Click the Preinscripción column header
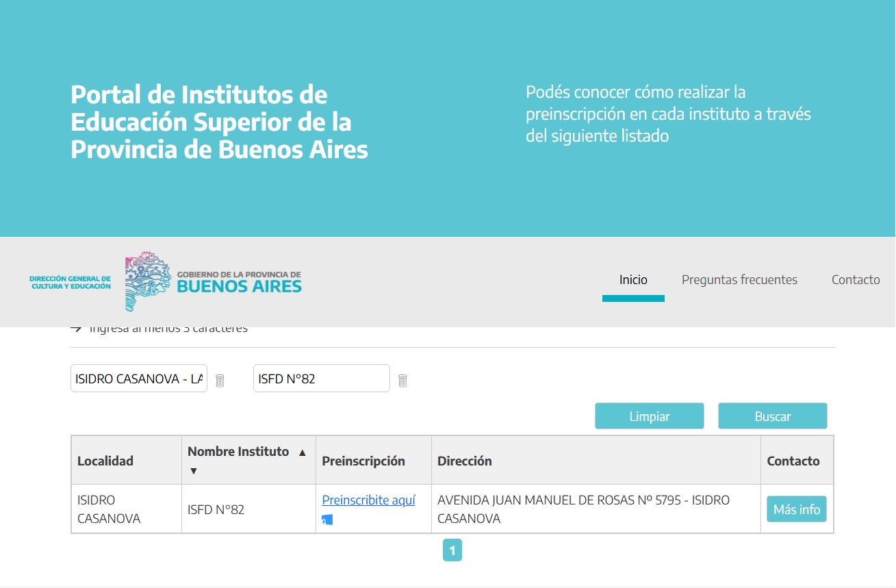The width and height of the screenshot is (896, 588). tap(363, 461)
